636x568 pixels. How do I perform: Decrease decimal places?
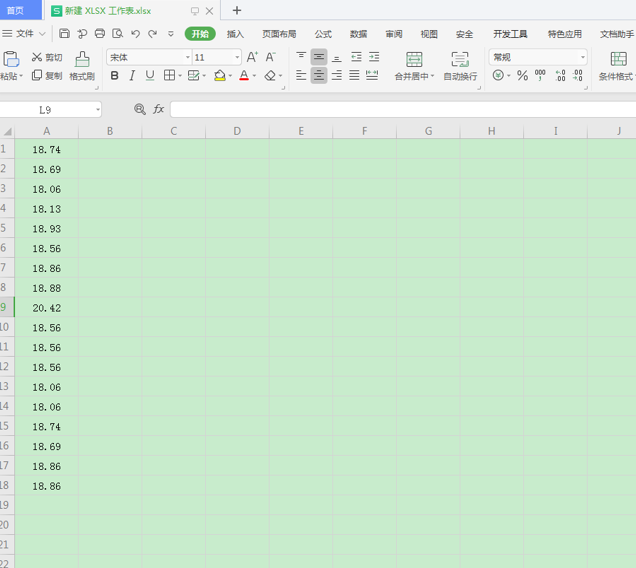(578, 75)
